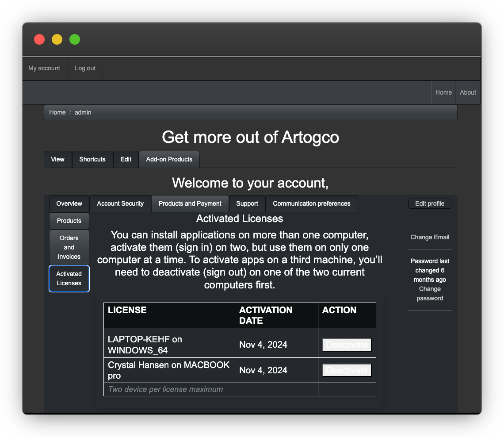Minimize the window with the yellow button
This screenshot has width=504, height=437.
[x=57, y=39]
